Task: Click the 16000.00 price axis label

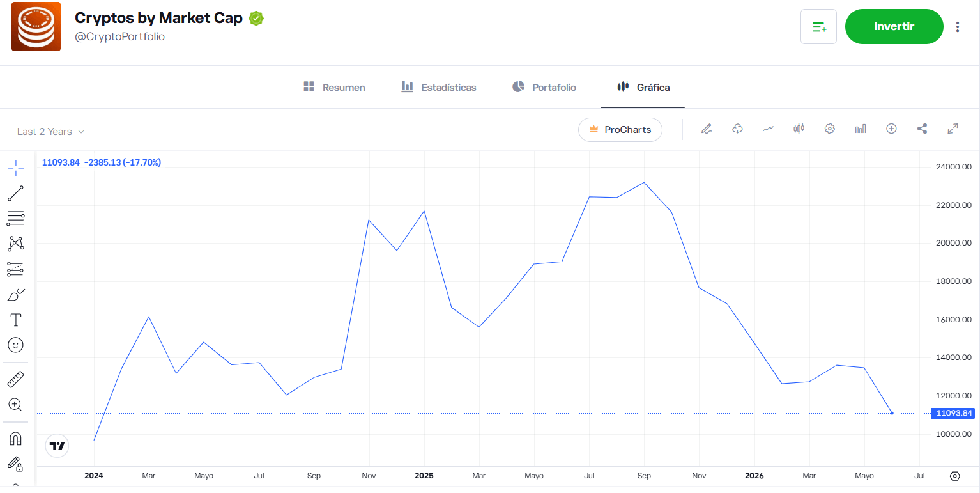Action: pos(953,320)
